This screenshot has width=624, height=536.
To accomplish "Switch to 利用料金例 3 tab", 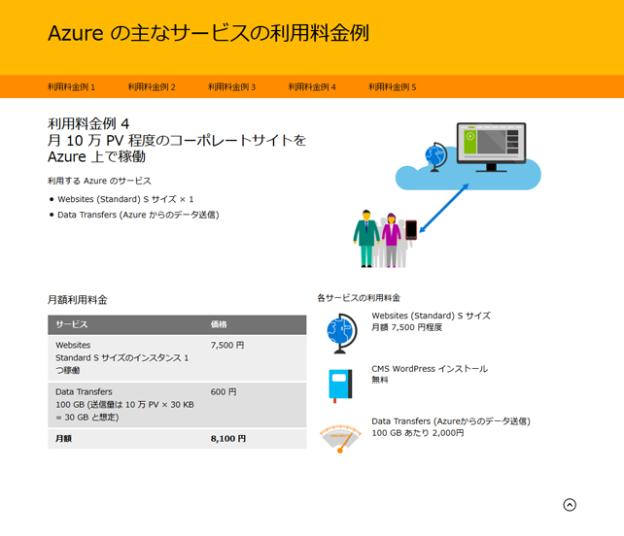I will [232, 87].
